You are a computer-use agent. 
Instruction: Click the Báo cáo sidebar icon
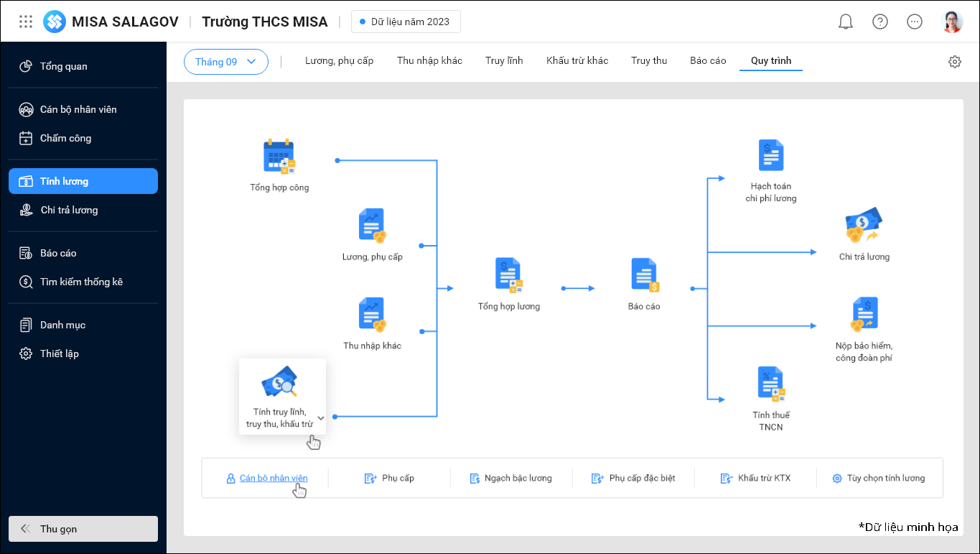pos(26,253)
